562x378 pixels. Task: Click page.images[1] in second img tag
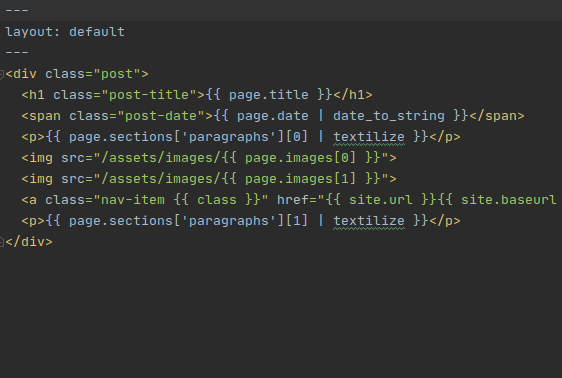(x=300, y=179)
